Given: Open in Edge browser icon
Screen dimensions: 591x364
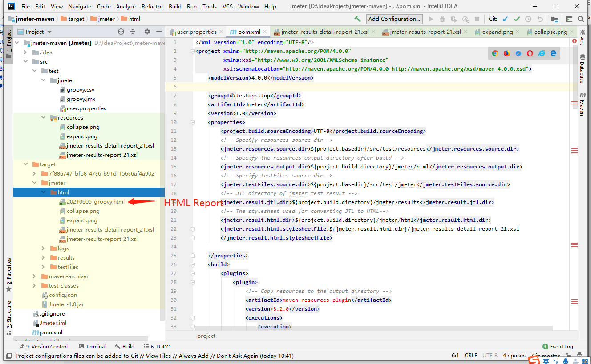Looking at the screenshot, I should [554, 53].
